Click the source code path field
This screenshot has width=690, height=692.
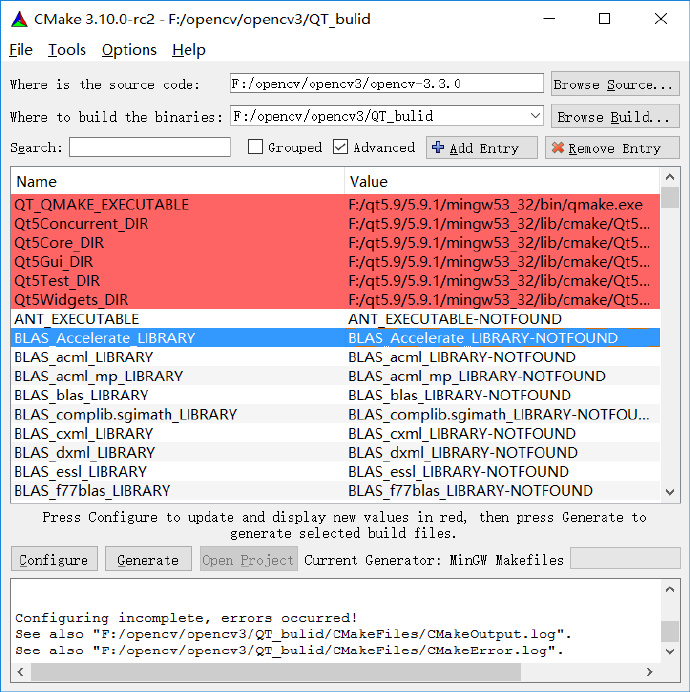click(x=386, y=83)
